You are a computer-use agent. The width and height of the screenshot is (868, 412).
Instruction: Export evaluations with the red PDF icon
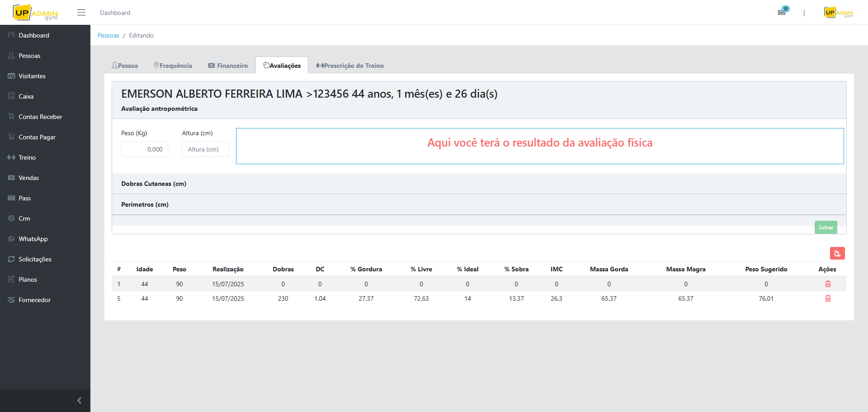click(837, 253)
